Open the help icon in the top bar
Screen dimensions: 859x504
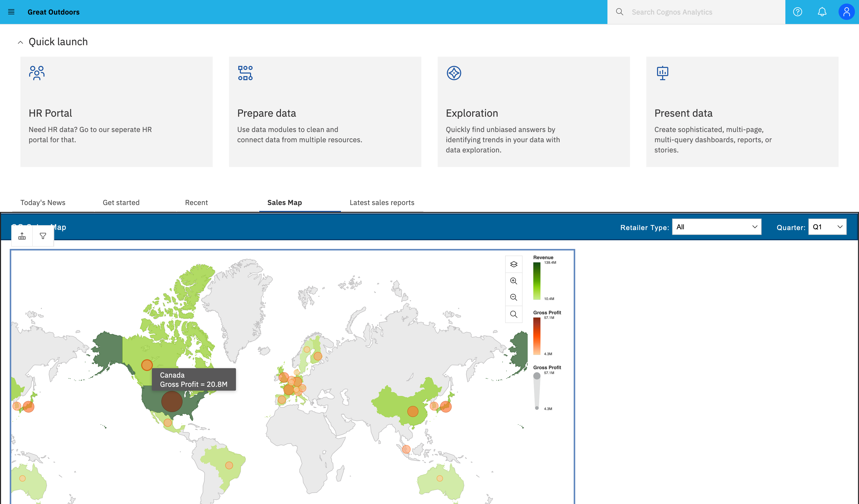797,11
